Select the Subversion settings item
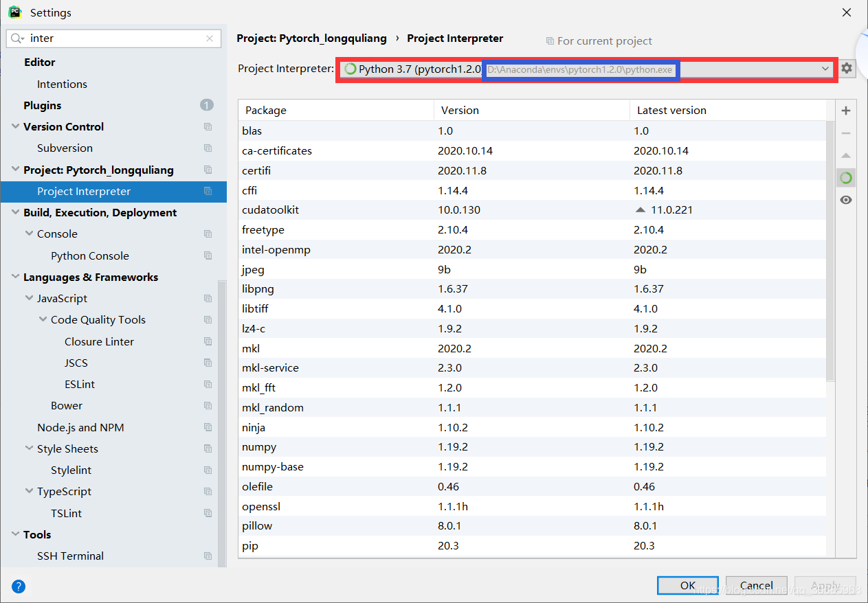Screen dimensions: 868x603 point(65,148)
